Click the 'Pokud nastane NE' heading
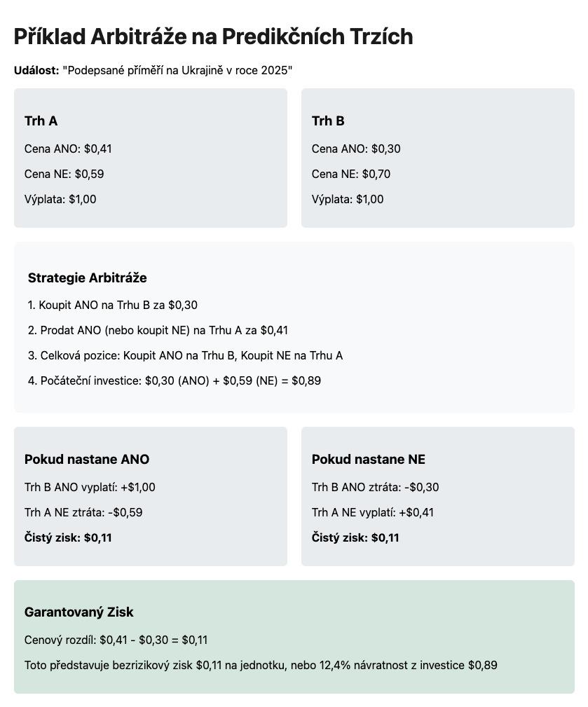 369,460
